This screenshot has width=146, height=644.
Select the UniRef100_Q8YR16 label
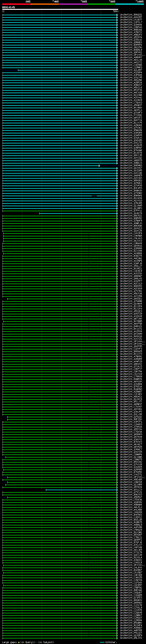tap(131, 246)
